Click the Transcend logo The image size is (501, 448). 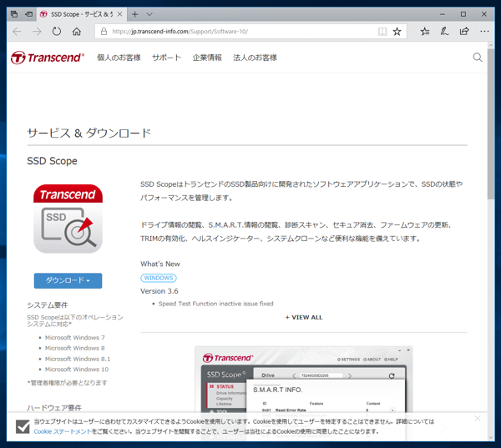48,58
